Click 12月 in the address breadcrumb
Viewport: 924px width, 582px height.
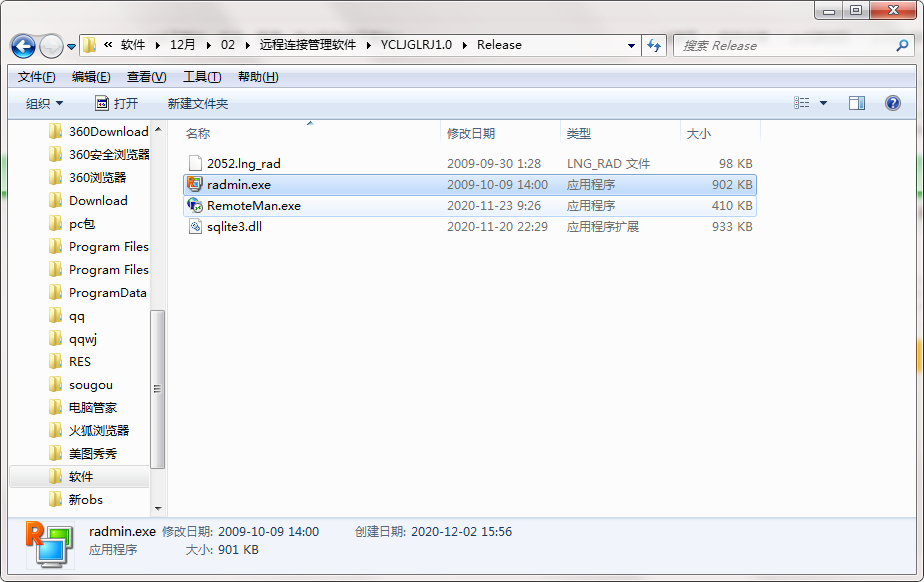click(x=182, y=45)
